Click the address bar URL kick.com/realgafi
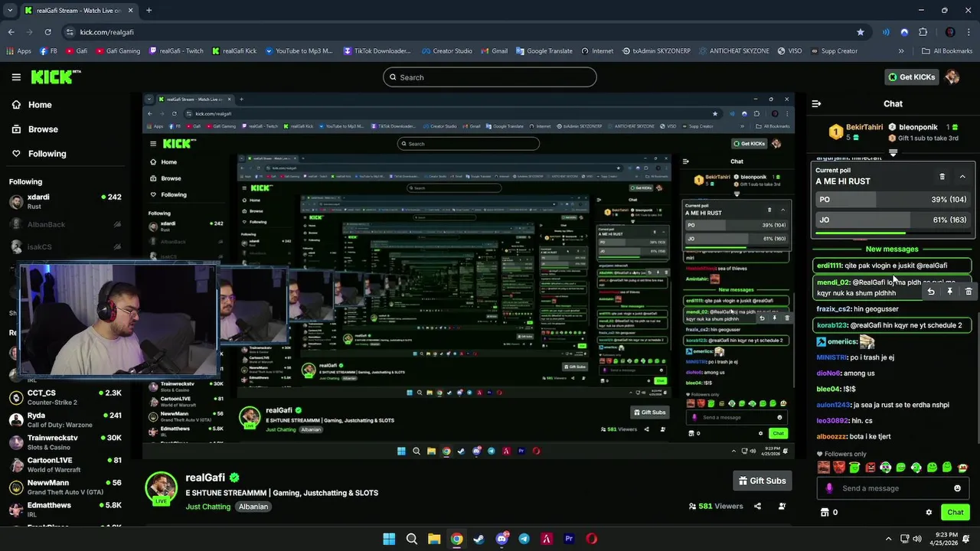The image size is (980, 551). [106, 32]
